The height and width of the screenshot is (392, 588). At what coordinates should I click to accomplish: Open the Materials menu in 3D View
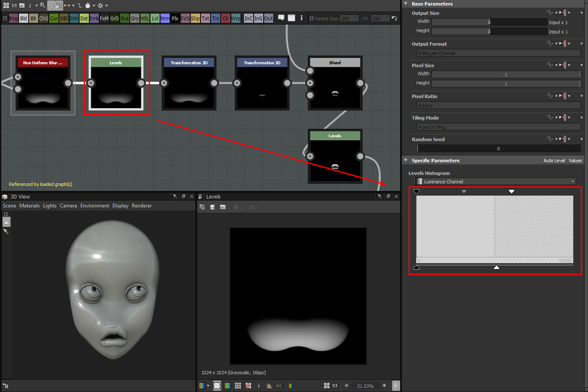(x=29, y=206)
